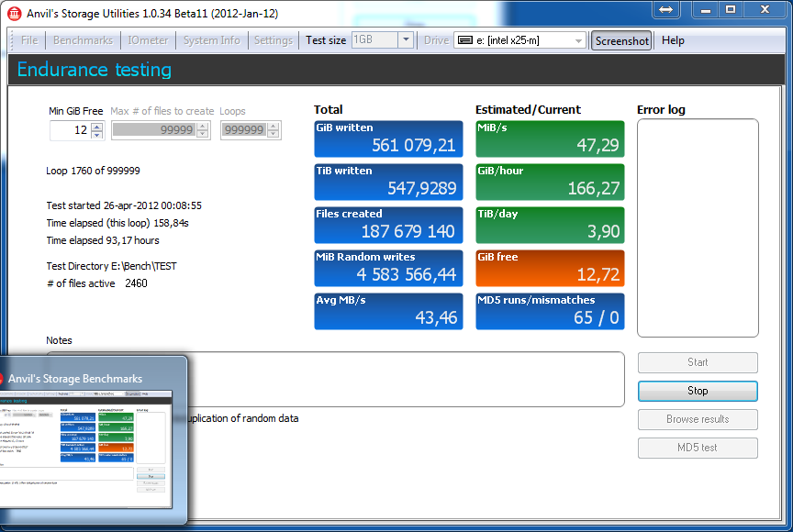Click the MiB/s tile showing 47,29

550,139
